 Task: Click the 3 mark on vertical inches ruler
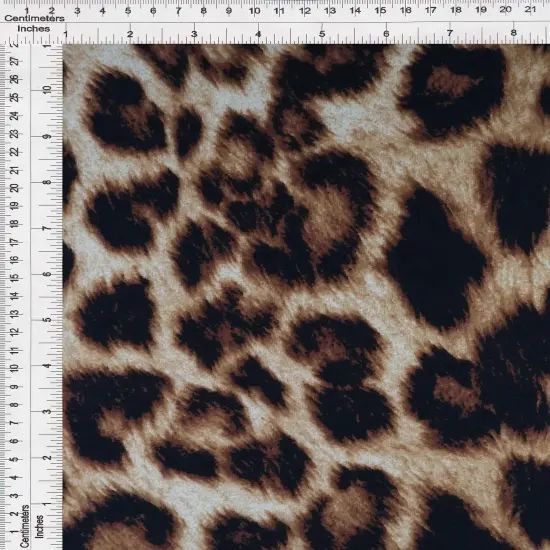click(x=47, y=412)
